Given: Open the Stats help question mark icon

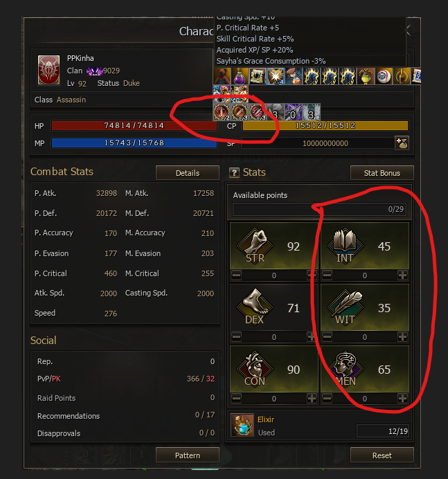Looking at the screenshot, I should tap(234, 173).
